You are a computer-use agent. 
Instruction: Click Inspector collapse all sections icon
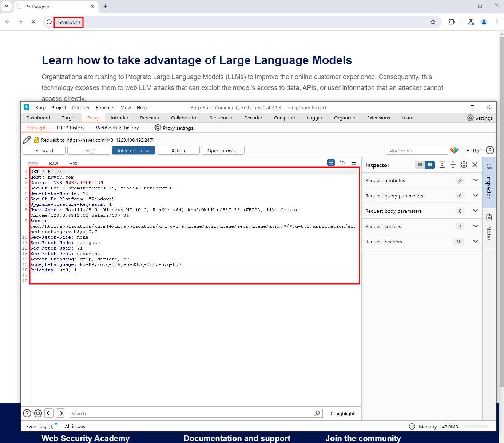click(453, 165)
